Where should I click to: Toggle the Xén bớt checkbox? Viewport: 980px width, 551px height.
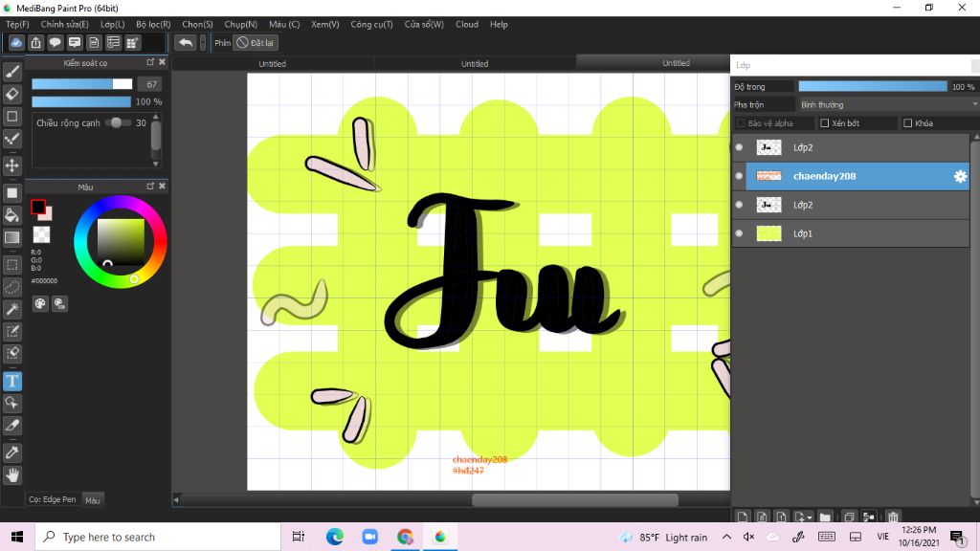click(x=824, y=123)
